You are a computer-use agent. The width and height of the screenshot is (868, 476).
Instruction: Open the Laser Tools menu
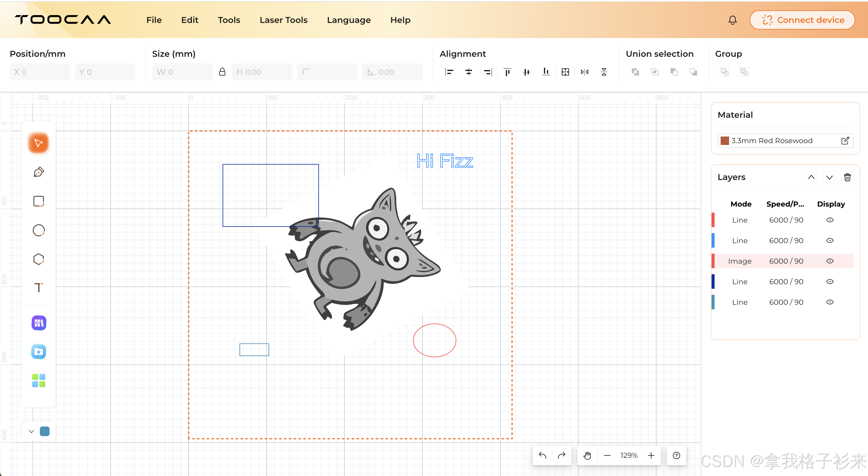click(x=283, y=20)
